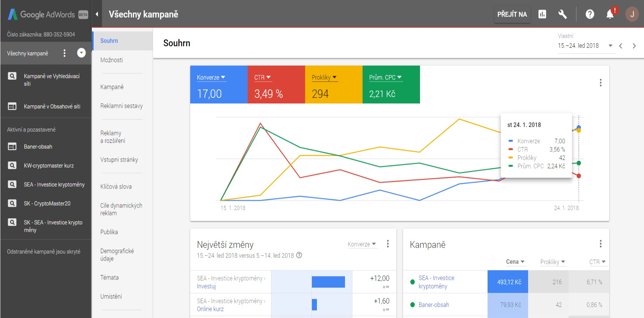Expand the round dropdown next to Všechny kampaně
The width and height of the screenshot is (644, 318).
tap(81, 53)
